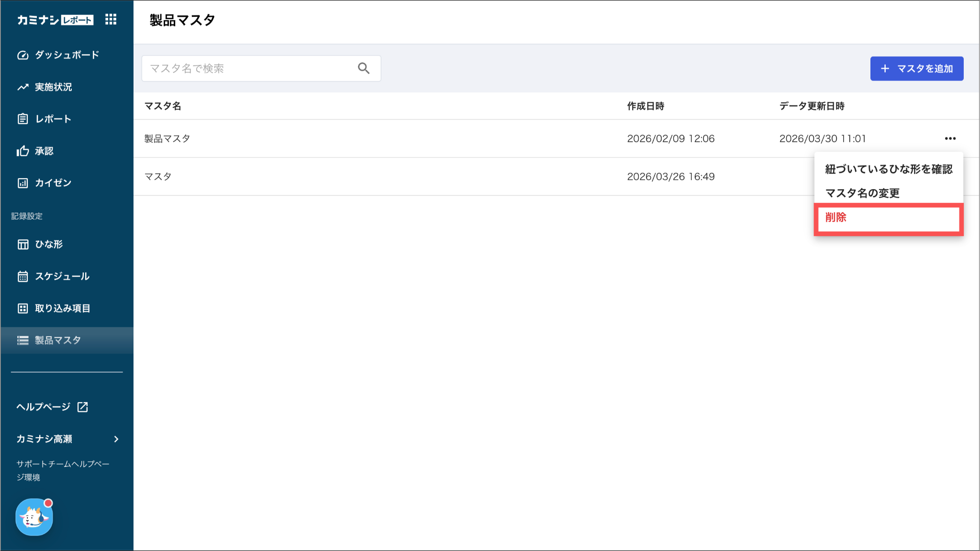980x551 pixels.
Task: Select 紐づいているひな形を確認 option
Action: [x=889, y=169]
